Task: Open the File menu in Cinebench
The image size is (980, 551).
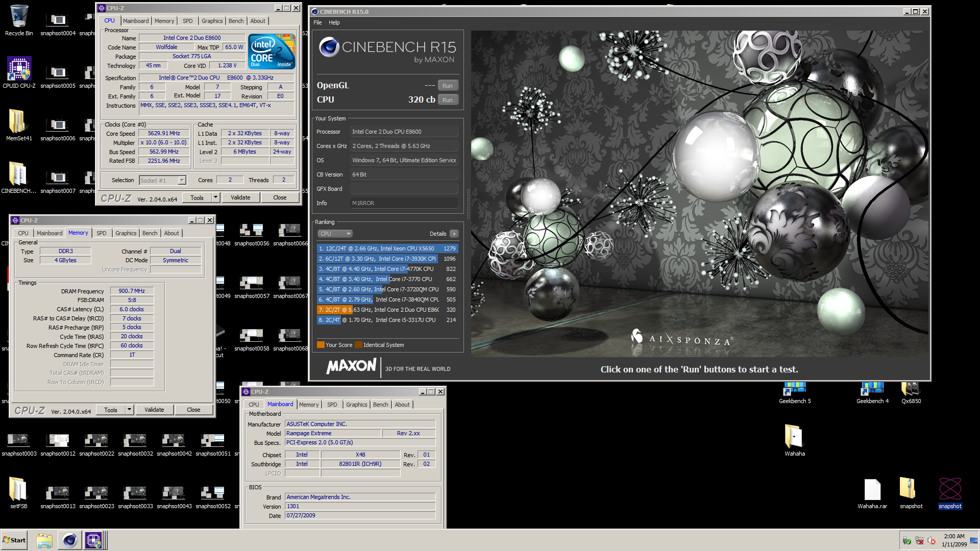Action: point(317,22)
